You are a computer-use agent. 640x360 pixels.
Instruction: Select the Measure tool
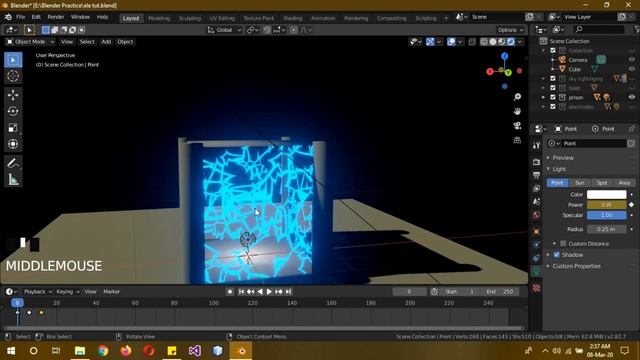pyautogui.click(x=13, y=180)
